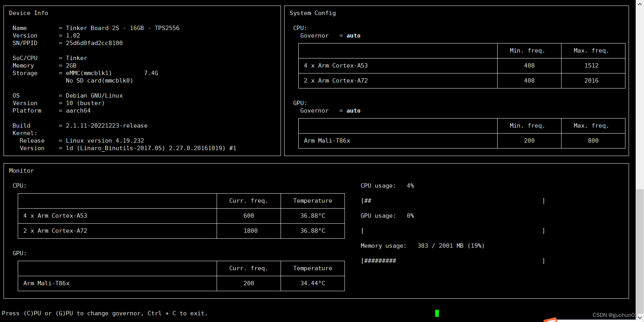Click the OS value Debian GNU/Linux
Screen dimensions: 644x322
pos(94,96)
